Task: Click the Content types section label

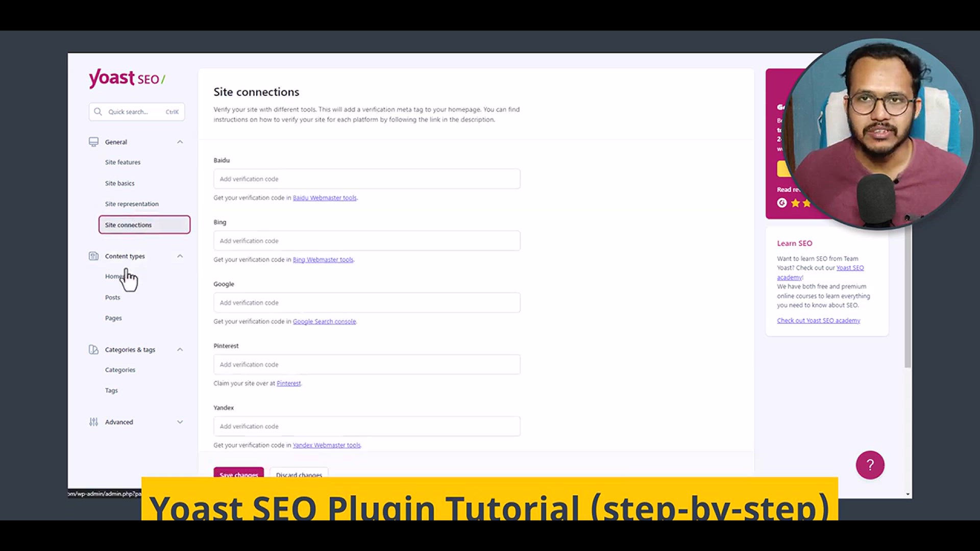Action: [125, 256]
